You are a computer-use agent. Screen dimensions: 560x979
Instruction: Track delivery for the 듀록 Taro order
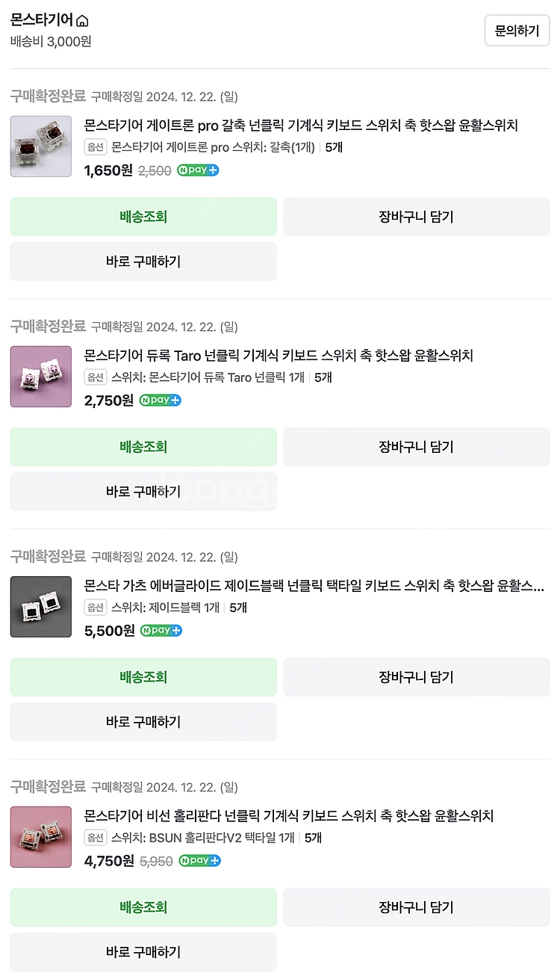click(x=143, y=447)
